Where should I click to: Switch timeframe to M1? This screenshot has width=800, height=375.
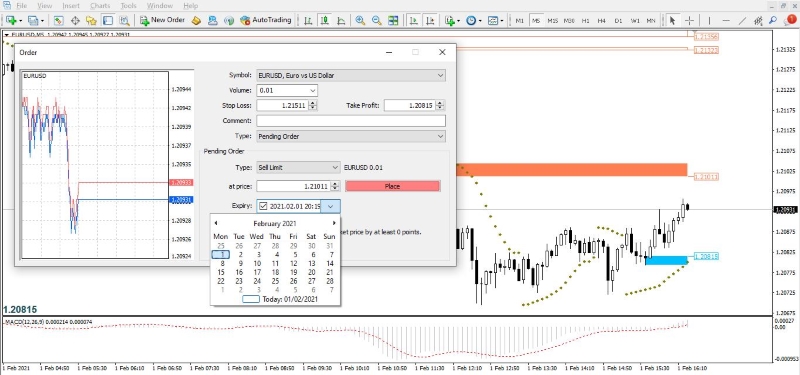(519, 20)
